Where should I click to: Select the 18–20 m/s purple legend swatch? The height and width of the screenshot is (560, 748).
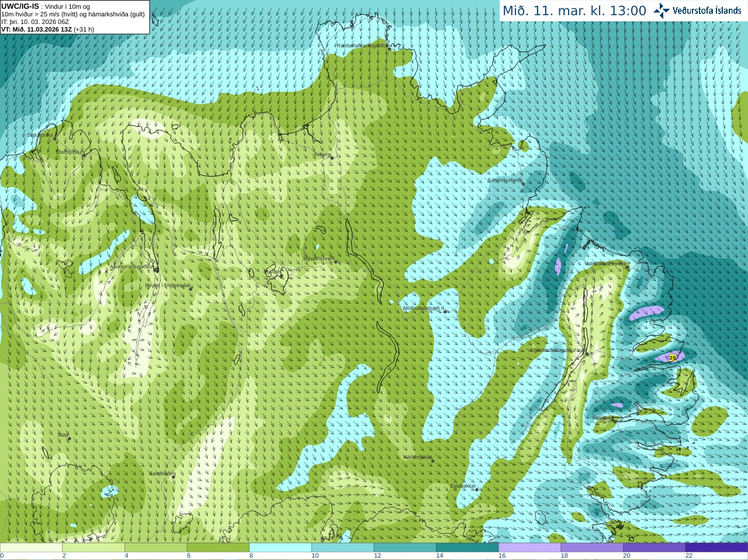pos(592,548)
